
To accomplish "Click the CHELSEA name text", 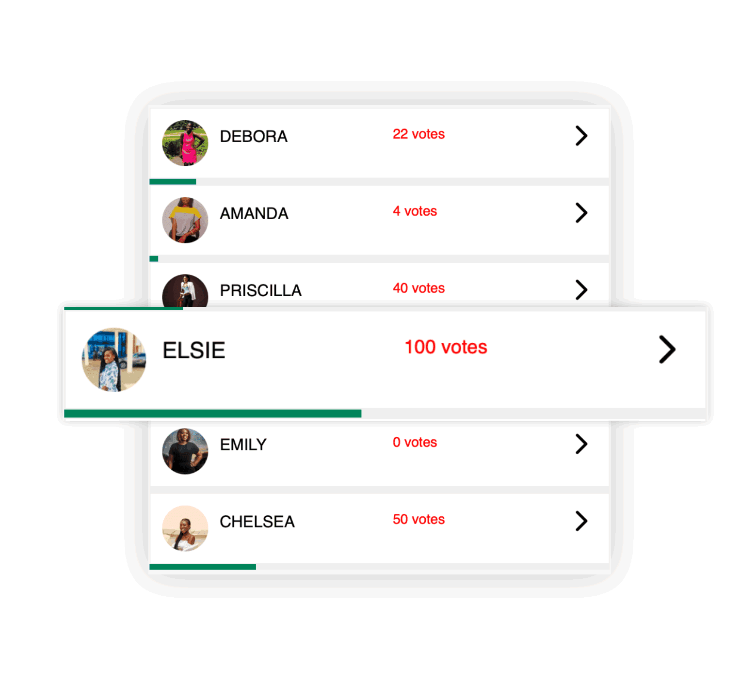I will [x=257, y=522].
